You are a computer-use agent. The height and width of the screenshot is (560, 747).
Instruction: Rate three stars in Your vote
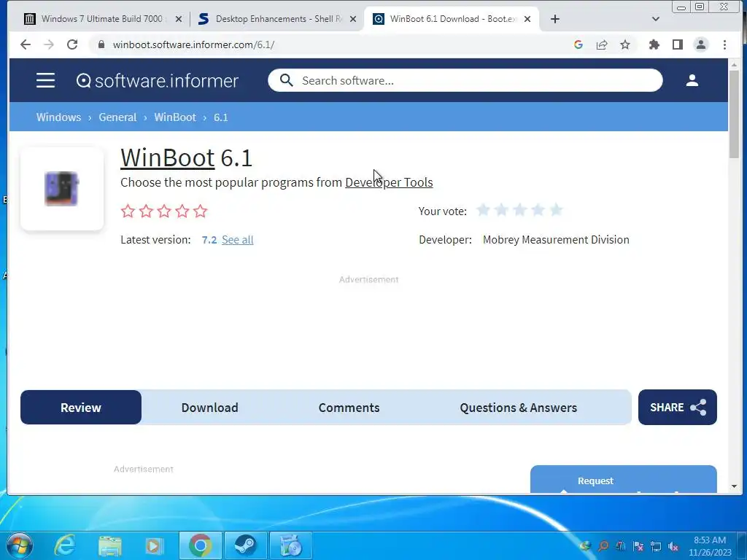(519, 210)
